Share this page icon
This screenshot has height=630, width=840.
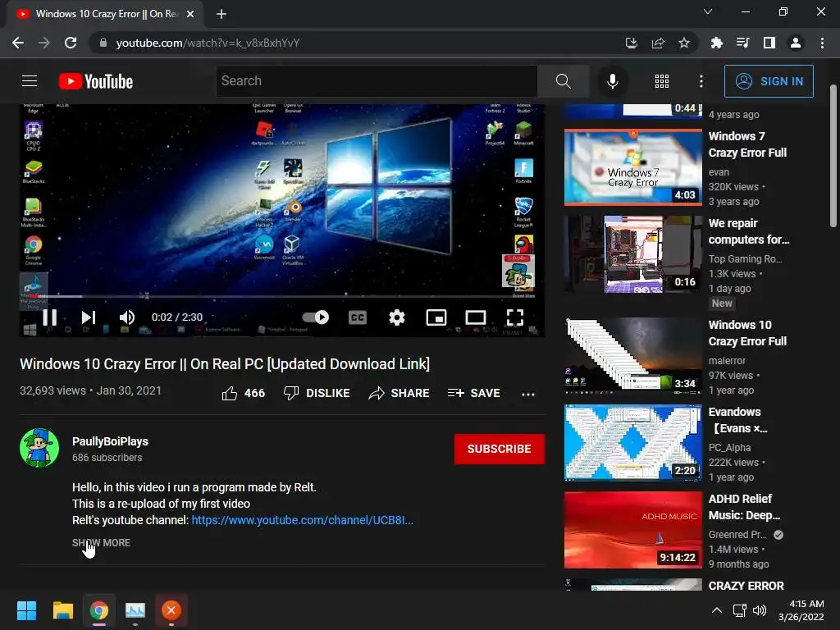coord(657,43)
